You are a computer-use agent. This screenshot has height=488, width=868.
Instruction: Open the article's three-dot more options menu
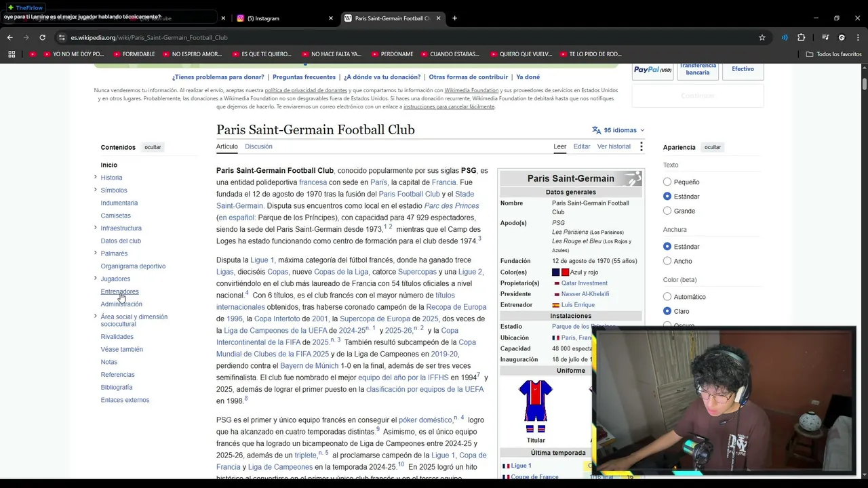pyautogui.click(x=641, y=146)
